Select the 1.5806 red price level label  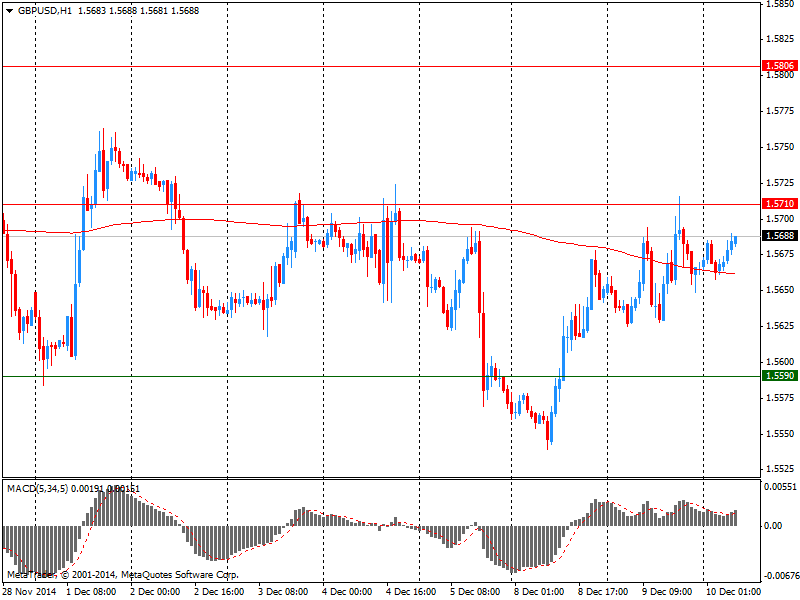pos(779,66)
